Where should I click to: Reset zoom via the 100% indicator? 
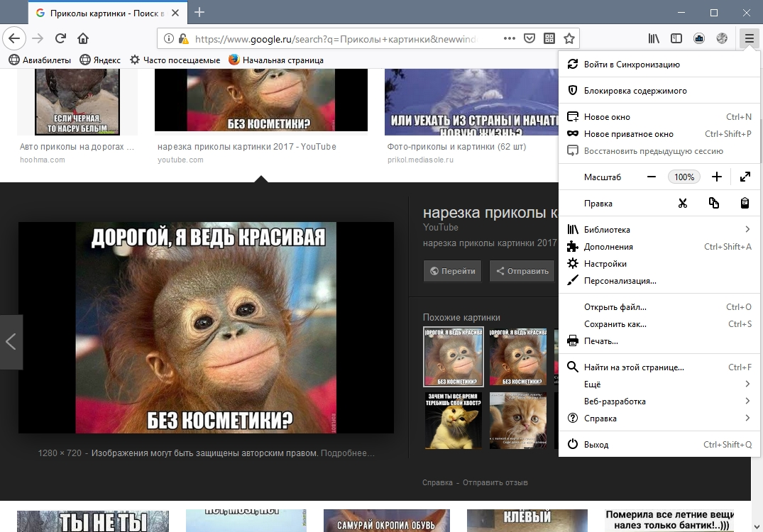[684, 177]
